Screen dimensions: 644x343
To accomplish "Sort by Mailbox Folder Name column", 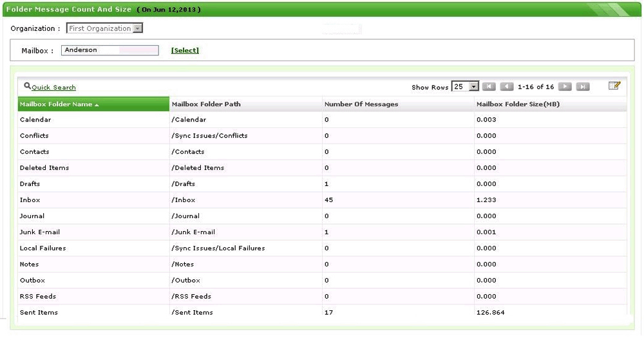I will tap(93, 104).
